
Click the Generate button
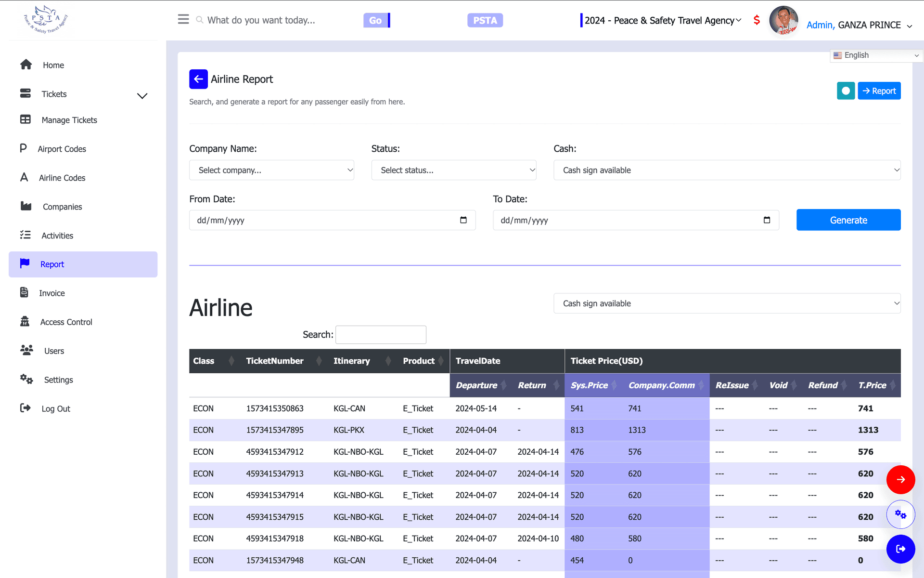click(848, 220)
